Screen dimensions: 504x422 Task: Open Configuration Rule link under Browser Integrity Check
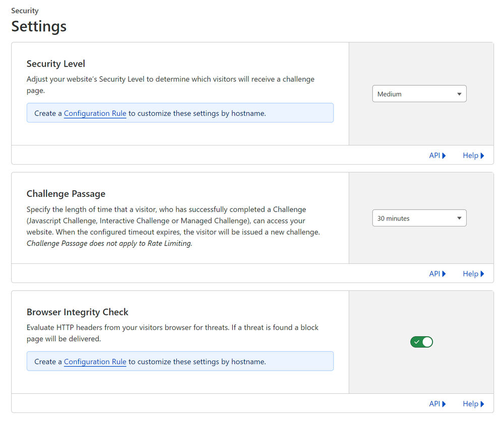(95, 362)
